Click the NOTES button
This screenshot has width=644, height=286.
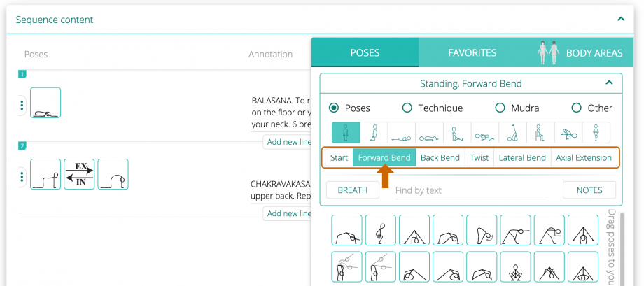589,190
